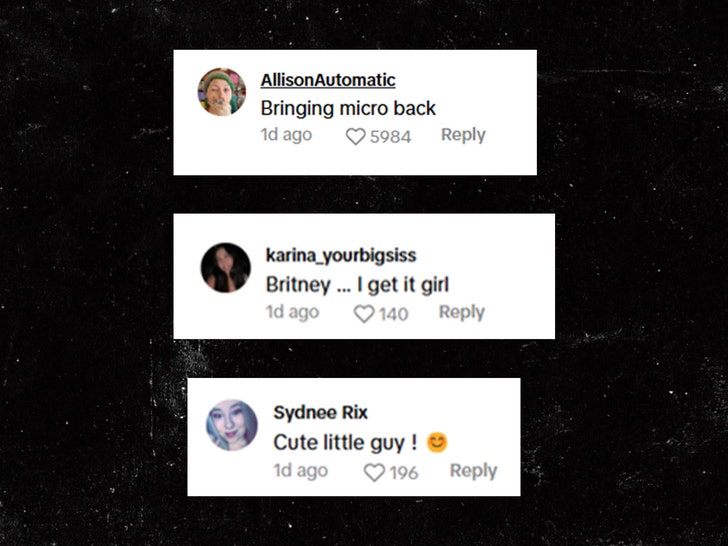Reply to 'Britney ... I get it girl'
Viewport: 728px width, 546px height.
pos(462,312)
